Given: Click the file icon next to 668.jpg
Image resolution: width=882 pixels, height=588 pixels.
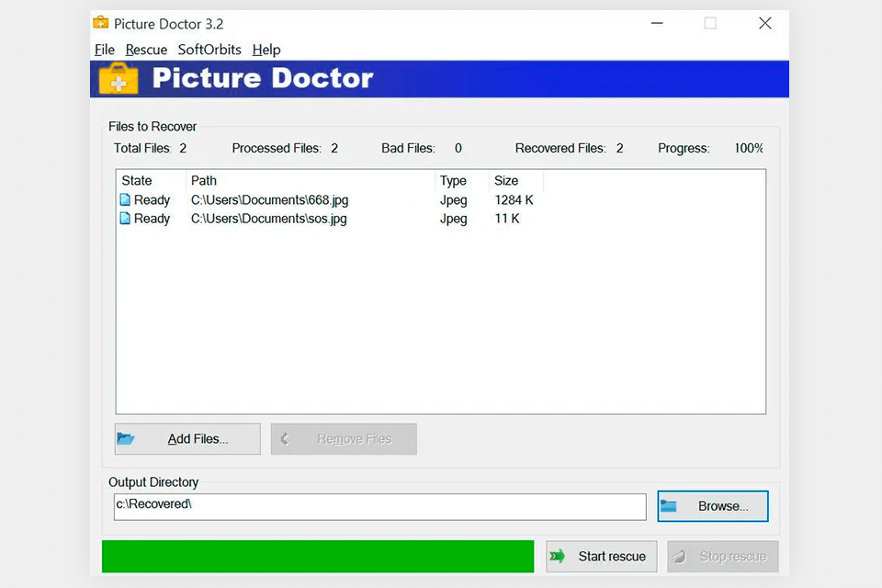Looking at the screenshot, I should coord(126,199).
